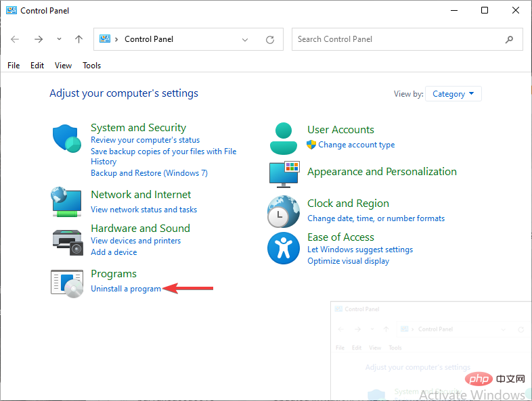The image size is (532, 401).
Task: Go forward with the right arrow button
Action: pos(39,39)
